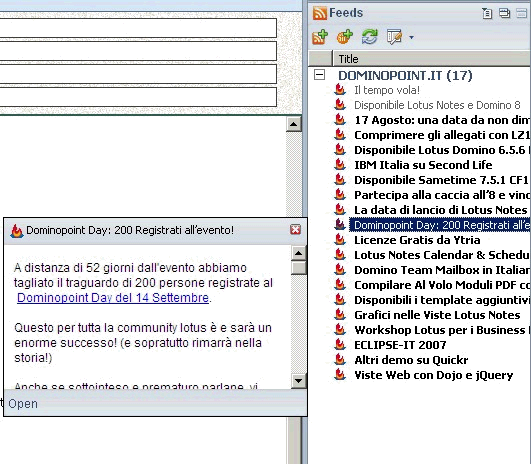Select 'Comprimere gli allegati con LZ1' entry

click(442, 135)
